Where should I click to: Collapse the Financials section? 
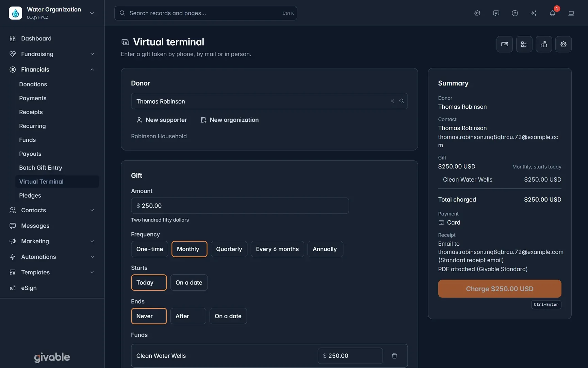point(52,70)
